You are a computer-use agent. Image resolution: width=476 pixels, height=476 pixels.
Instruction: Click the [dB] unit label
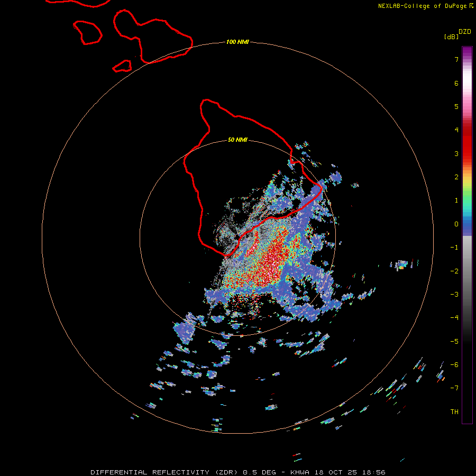451,36
